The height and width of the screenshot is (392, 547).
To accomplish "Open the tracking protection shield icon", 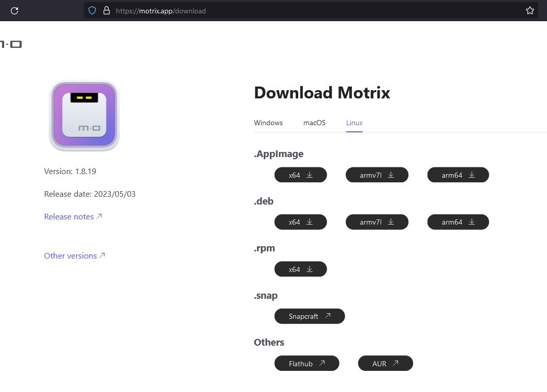I will (92, 11).
